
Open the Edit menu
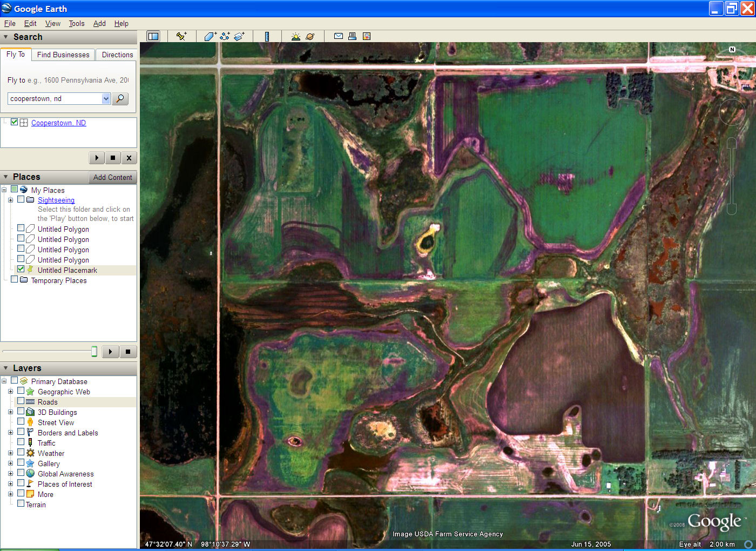tap(30, 23)
